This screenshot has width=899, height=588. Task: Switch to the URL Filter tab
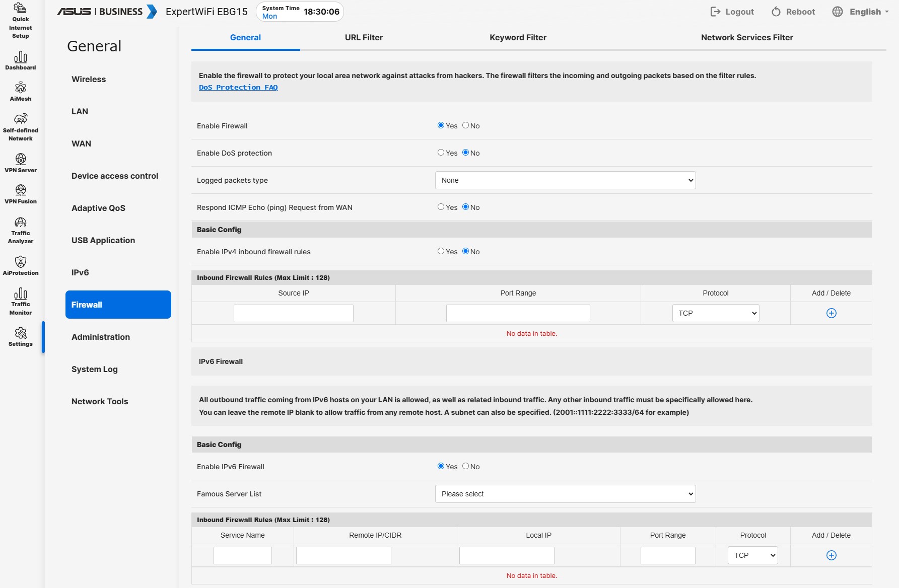[x=364, y=37]
